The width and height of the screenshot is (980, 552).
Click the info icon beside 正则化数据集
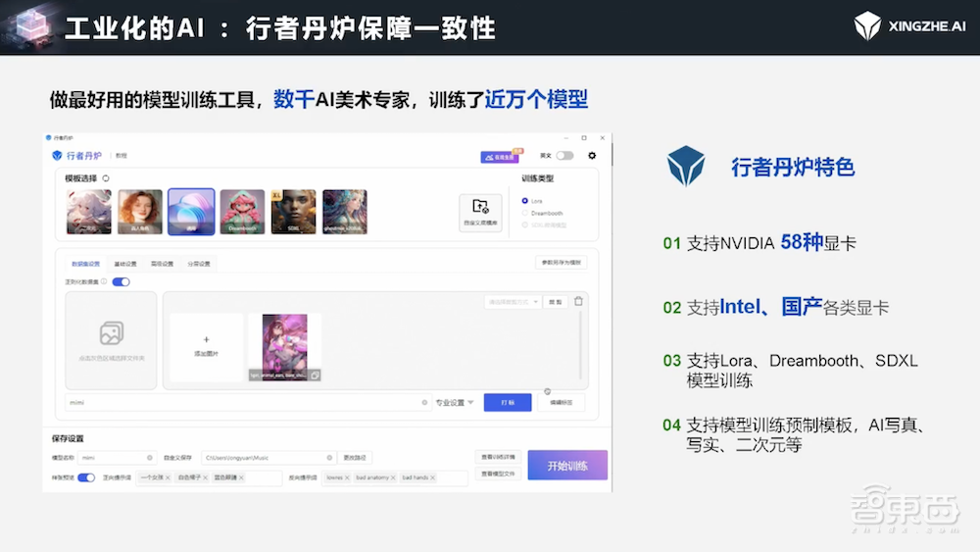point(104,281)
